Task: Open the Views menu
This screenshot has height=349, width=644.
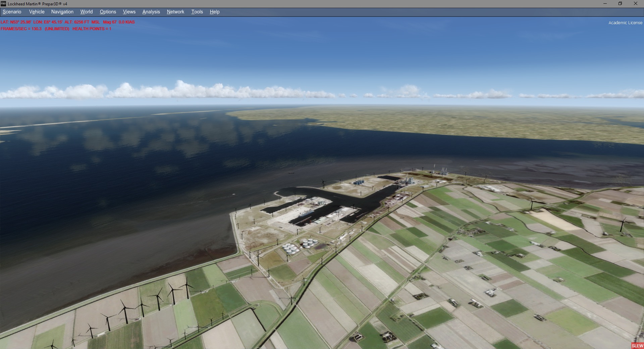Action: tap(129, 12)
